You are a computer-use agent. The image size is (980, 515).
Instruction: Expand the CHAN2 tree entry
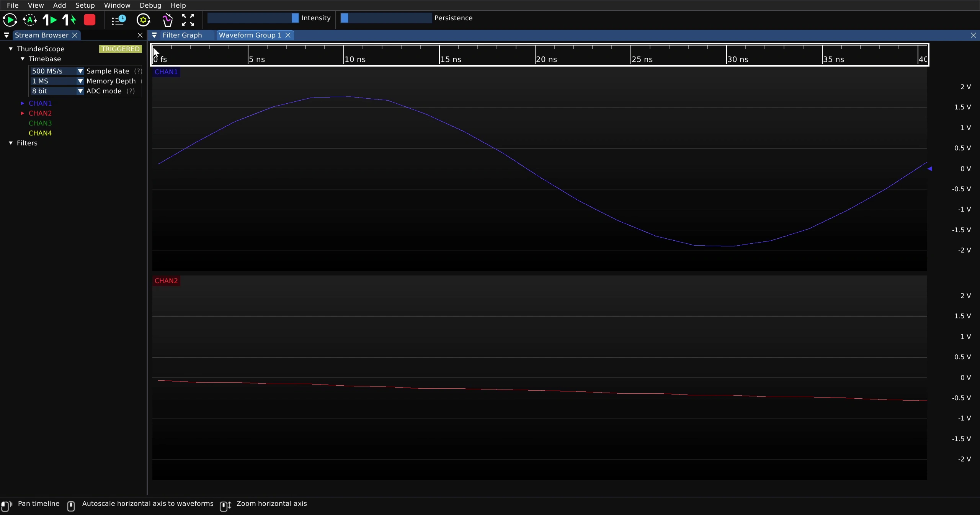tap(23, 113)
